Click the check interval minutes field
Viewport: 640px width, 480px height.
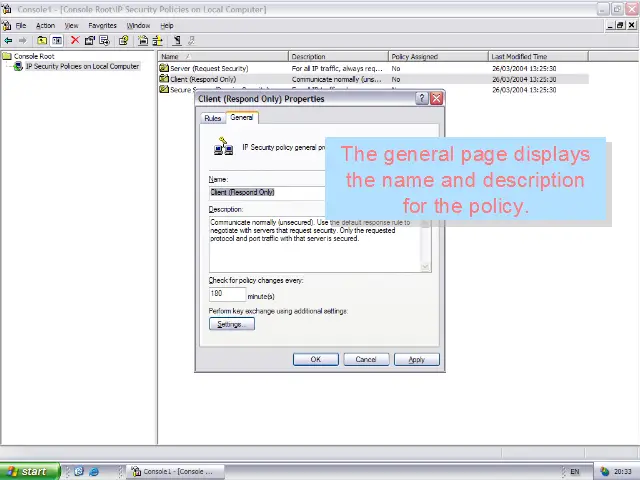pyautogui.click(x=226, y=295)
